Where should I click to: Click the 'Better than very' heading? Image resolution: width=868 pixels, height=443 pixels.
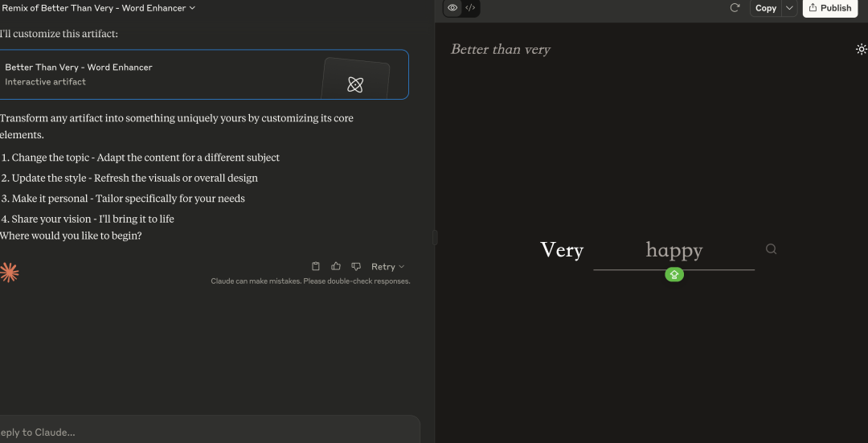click(501, 49)
